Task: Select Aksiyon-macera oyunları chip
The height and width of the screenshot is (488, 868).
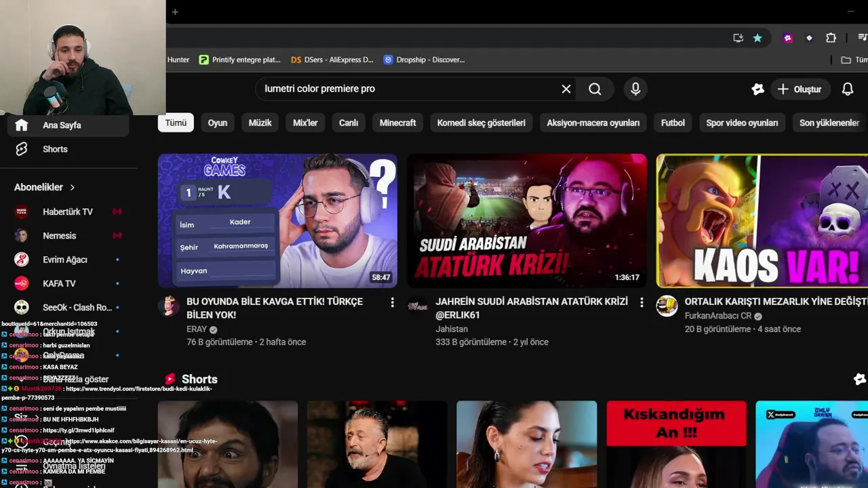Action: point(593,123)
